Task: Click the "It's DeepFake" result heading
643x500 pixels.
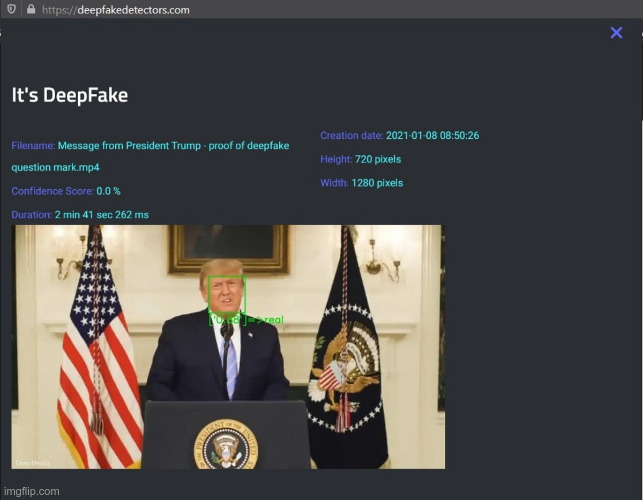Action: [x=70, y=95]
